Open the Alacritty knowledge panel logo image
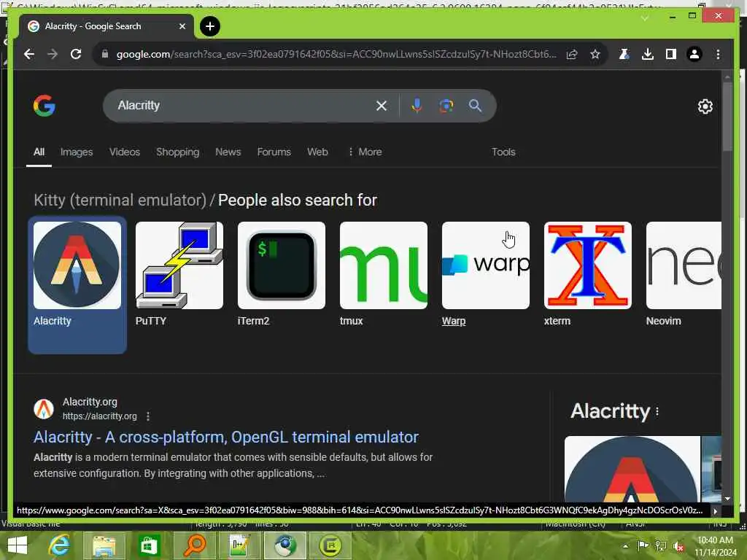 (632, 469)
